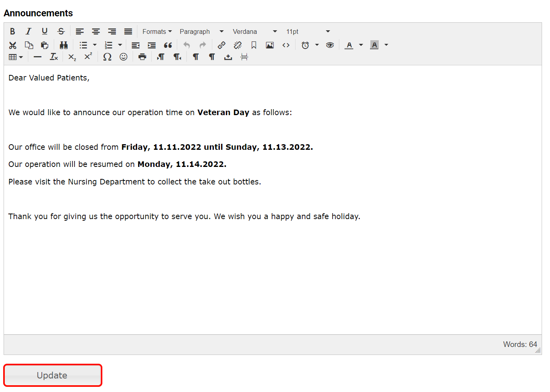The image size is (550, 392).
Task: Click the blockquote icon
Action: click(168, 45)
